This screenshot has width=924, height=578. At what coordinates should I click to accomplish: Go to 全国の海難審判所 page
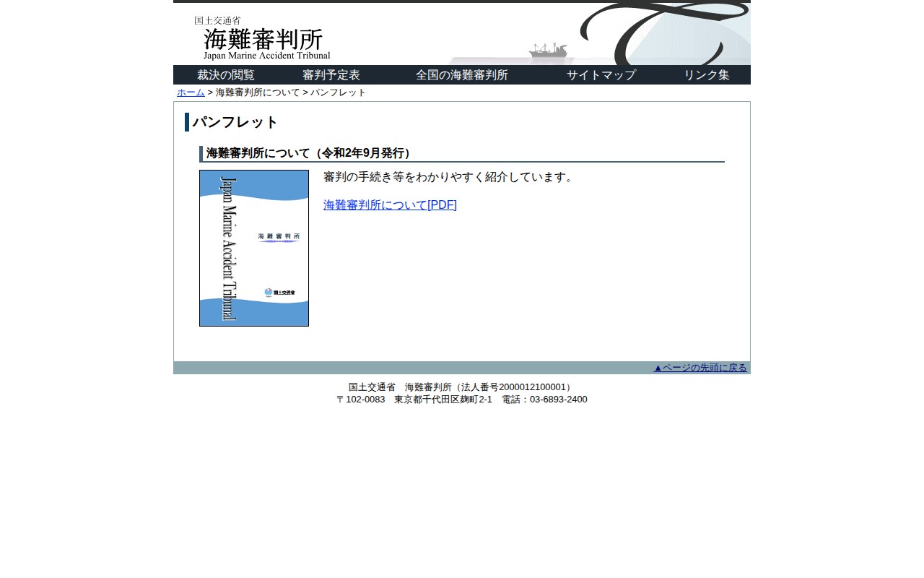462,75
